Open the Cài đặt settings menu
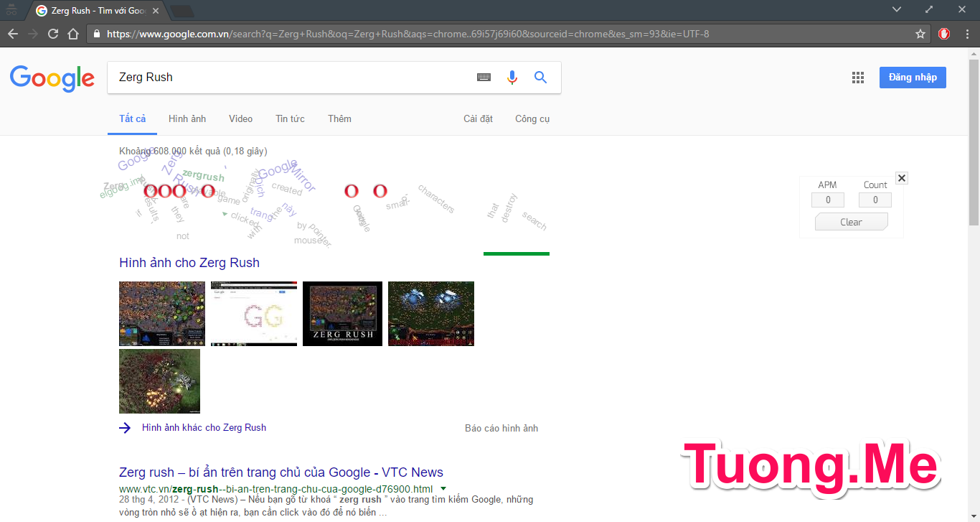 tap(479, 119)
